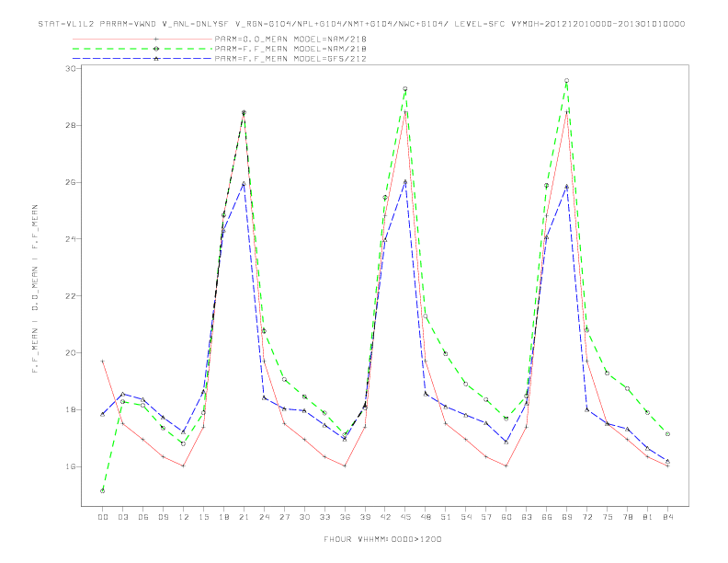Click x-axis tick label 84
728x563 pixels.
click(x=668, y=517)
